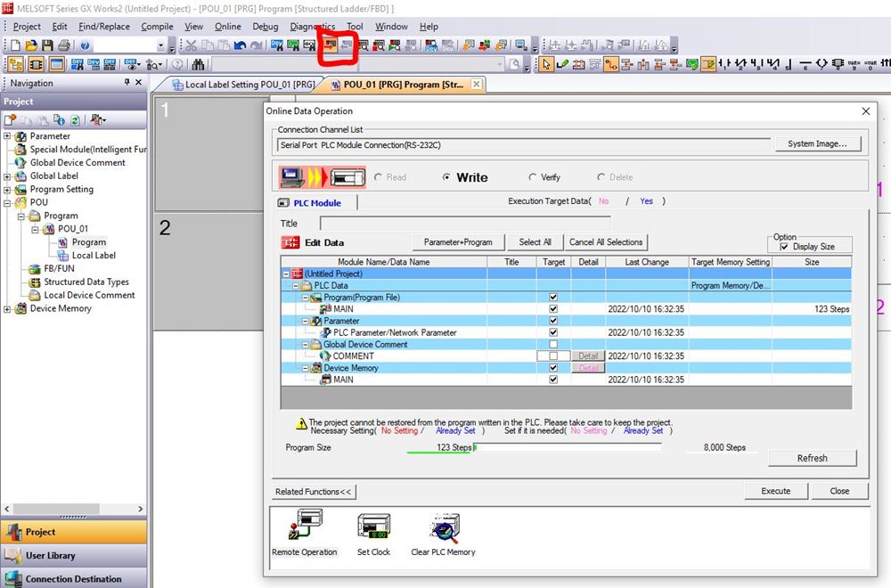This screenshot has width=891, height=588.
Task: Expand the Program Setting tree node
Action: (x=7, y=190)
